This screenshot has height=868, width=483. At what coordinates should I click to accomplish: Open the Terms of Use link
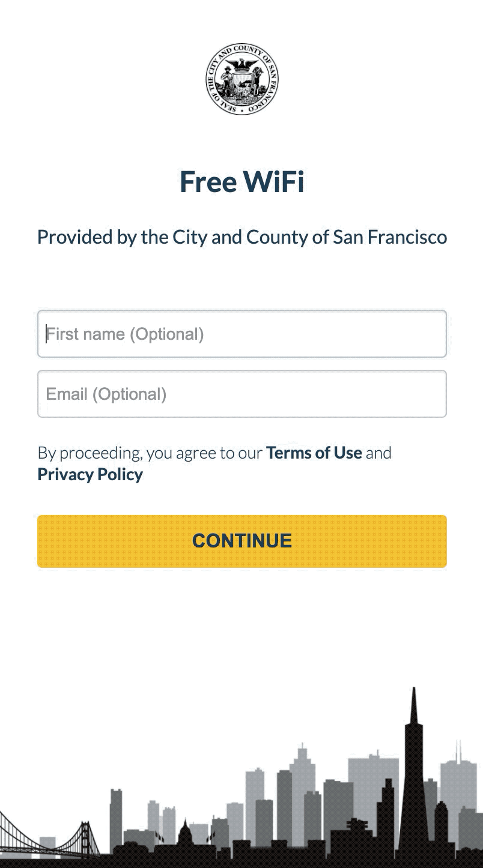click(314, 453)
